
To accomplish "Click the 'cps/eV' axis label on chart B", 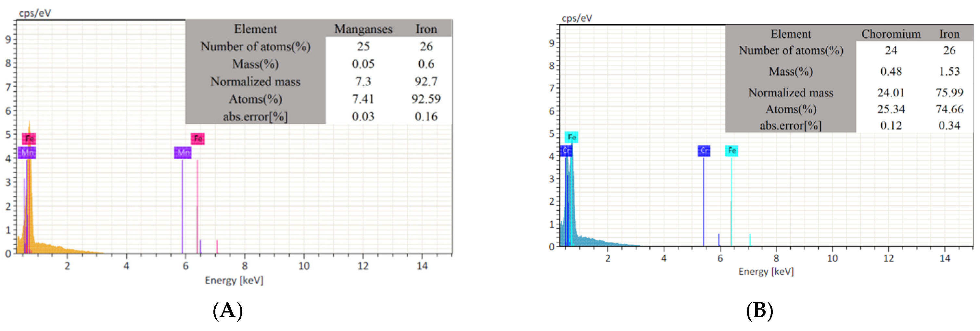I will click(577, 18).
